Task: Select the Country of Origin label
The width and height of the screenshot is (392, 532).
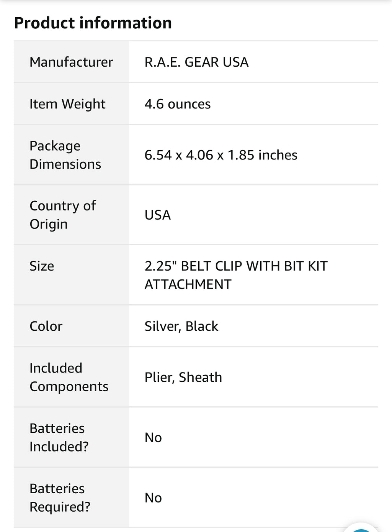Action: point(63,215)
